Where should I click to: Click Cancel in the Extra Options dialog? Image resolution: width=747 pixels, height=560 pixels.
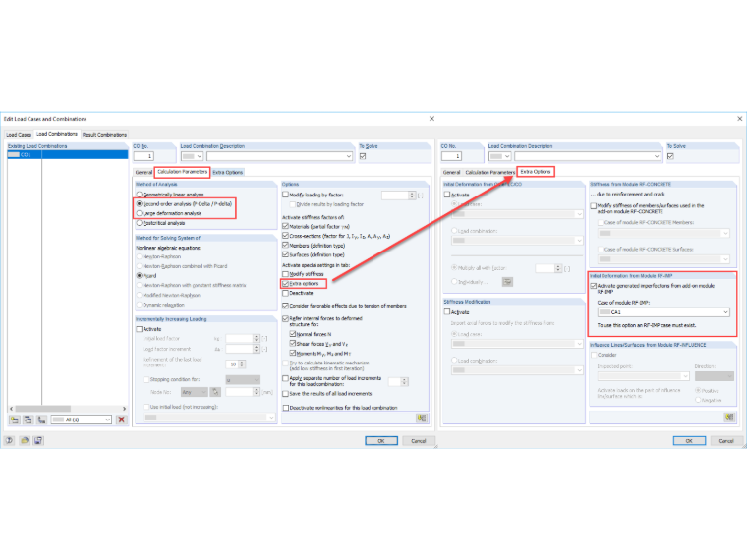tap(726, 441)
